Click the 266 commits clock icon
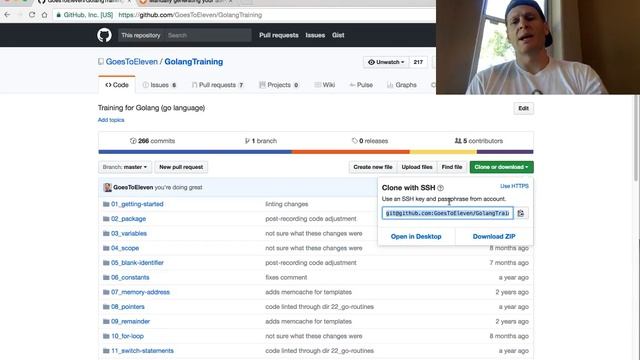This screenshot has width=640, height=360. click(133, 141)
